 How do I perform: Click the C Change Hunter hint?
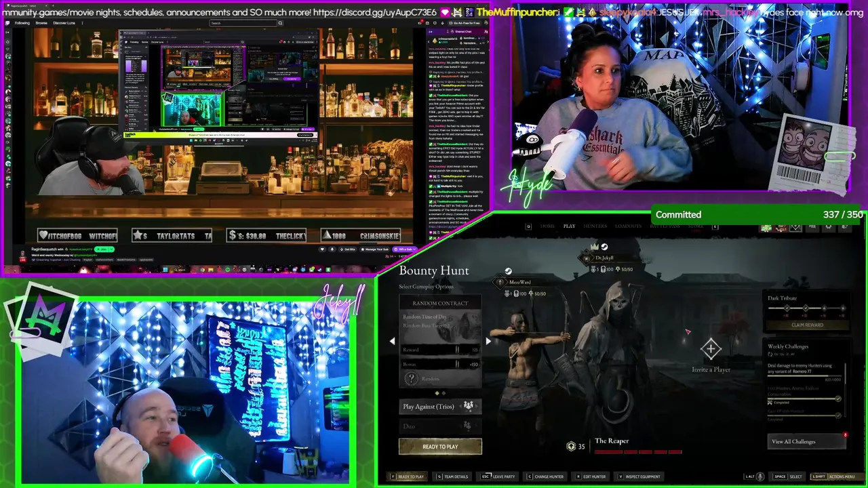(x=545, y=476)
